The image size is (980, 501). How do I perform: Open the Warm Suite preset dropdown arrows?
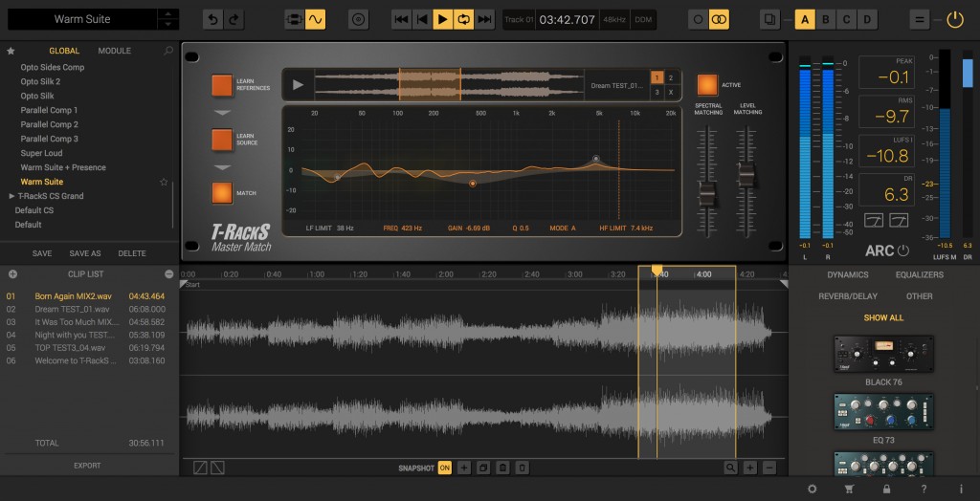click(167, 19)
